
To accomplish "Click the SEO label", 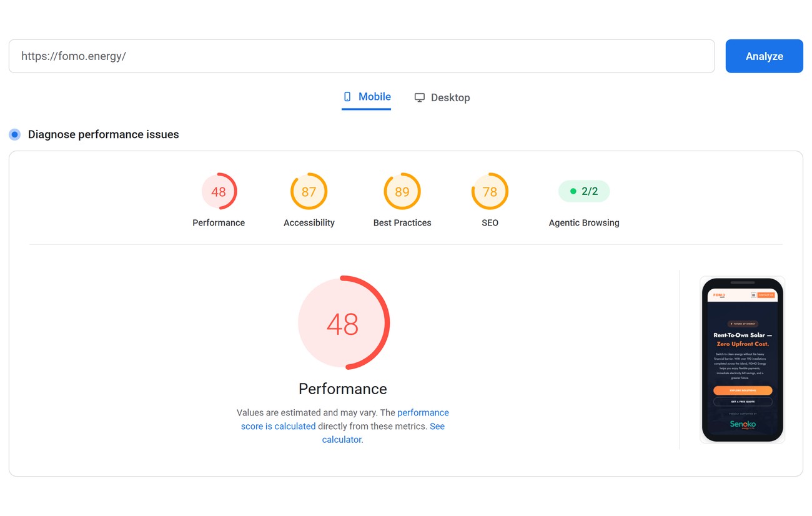I will point(490,223).
